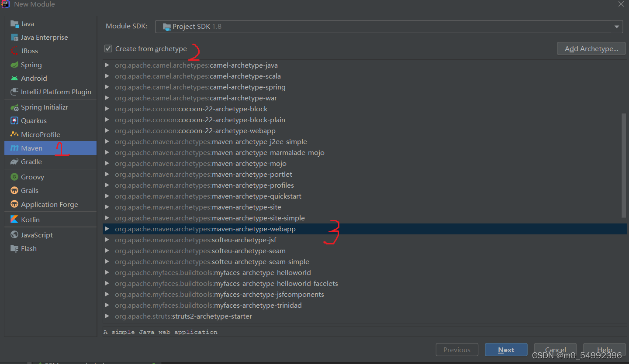Click the Next button

tap(506, 350)
